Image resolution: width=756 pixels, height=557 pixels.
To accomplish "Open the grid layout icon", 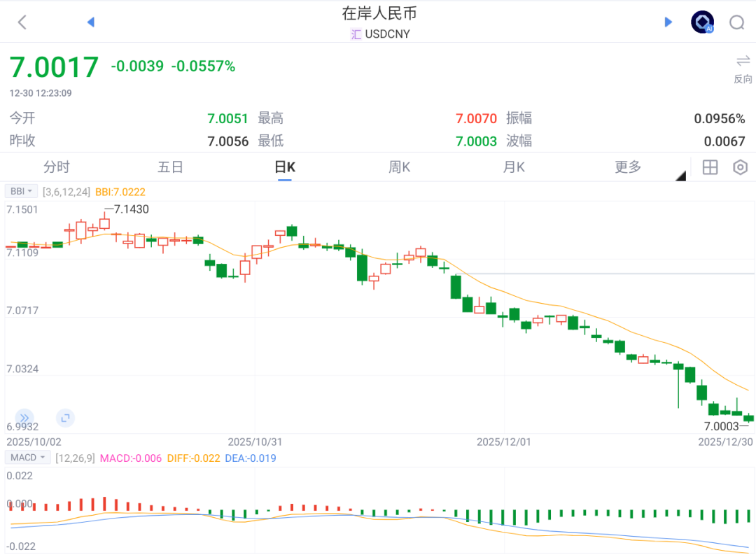I will [x=710, y=167].
